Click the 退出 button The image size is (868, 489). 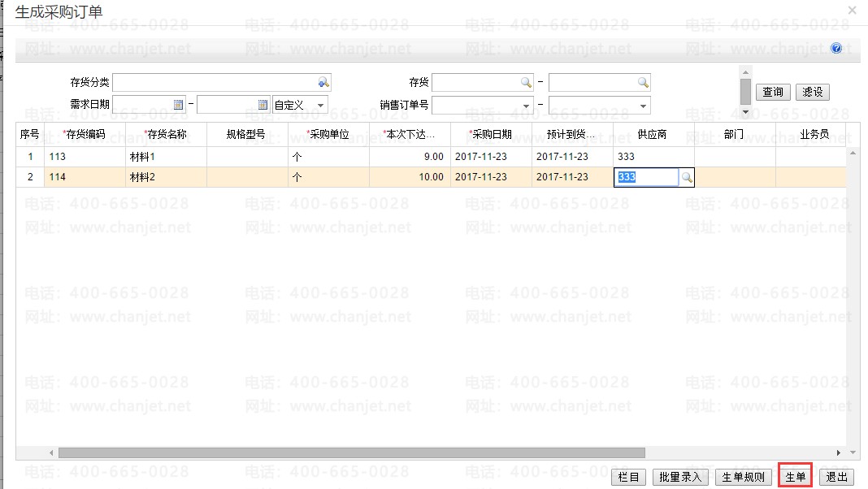(836, 477)
